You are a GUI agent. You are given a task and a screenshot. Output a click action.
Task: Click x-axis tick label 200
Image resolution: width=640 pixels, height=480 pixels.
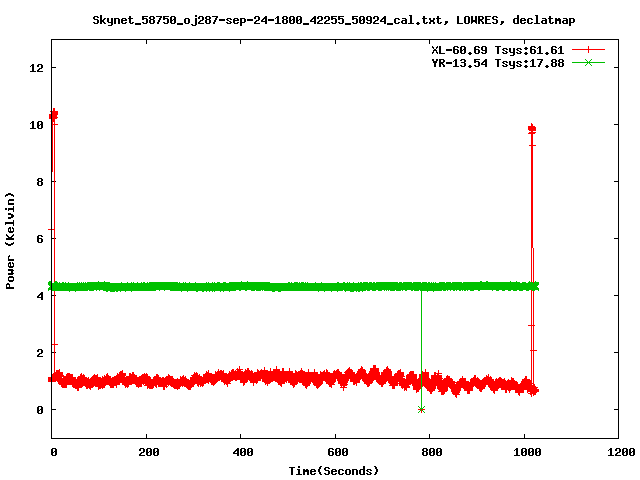pos(148,452)
